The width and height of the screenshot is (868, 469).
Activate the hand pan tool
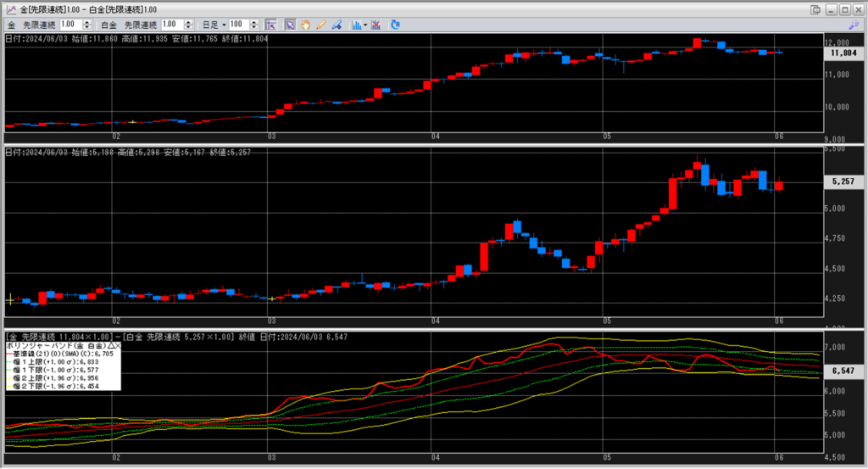[x=305, y=25]
